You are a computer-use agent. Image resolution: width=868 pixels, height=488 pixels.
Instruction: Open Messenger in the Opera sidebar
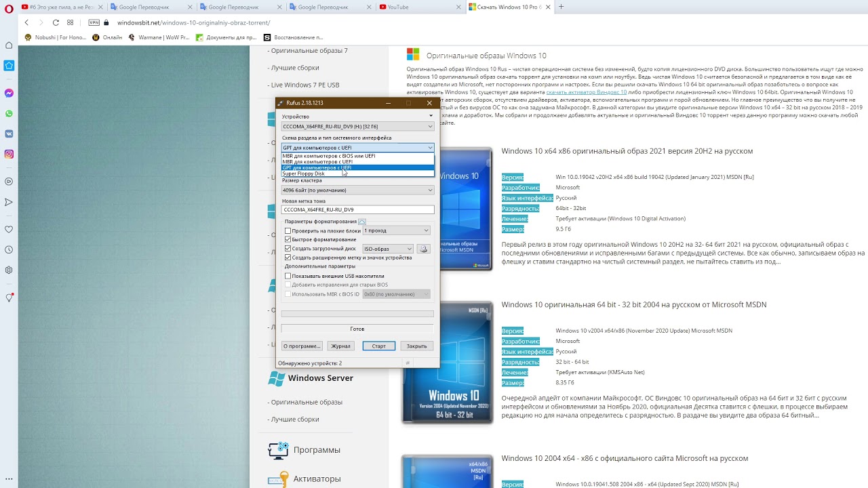[x=9, y=93]
